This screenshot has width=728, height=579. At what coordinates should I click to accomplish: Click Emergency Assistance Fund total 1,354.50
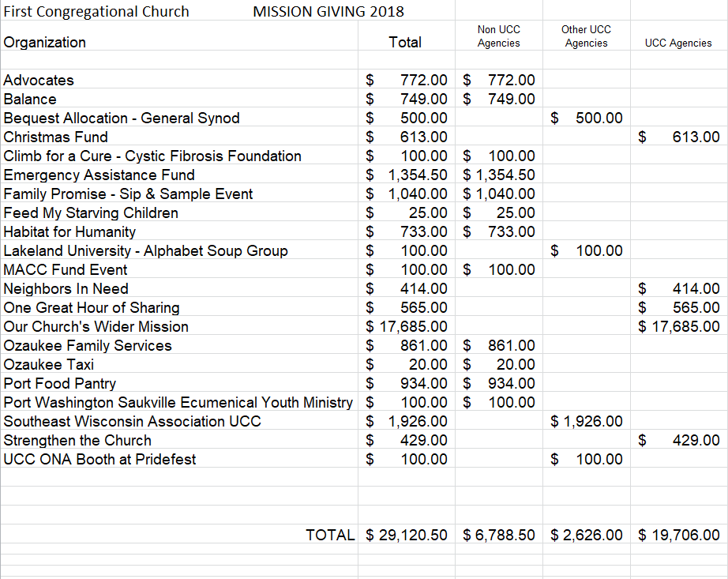coord(407,175)
